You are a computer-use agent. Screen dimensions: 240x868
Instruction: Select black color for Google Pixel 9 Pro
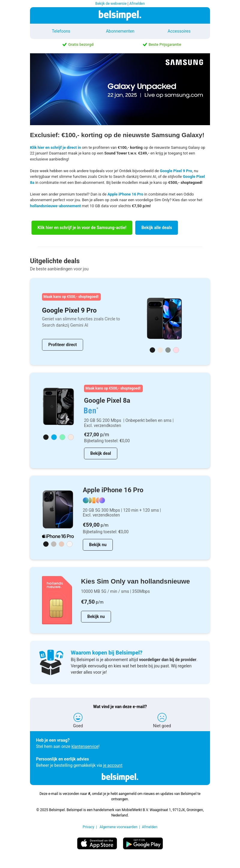pyautogui.click(x=152, y=350)
